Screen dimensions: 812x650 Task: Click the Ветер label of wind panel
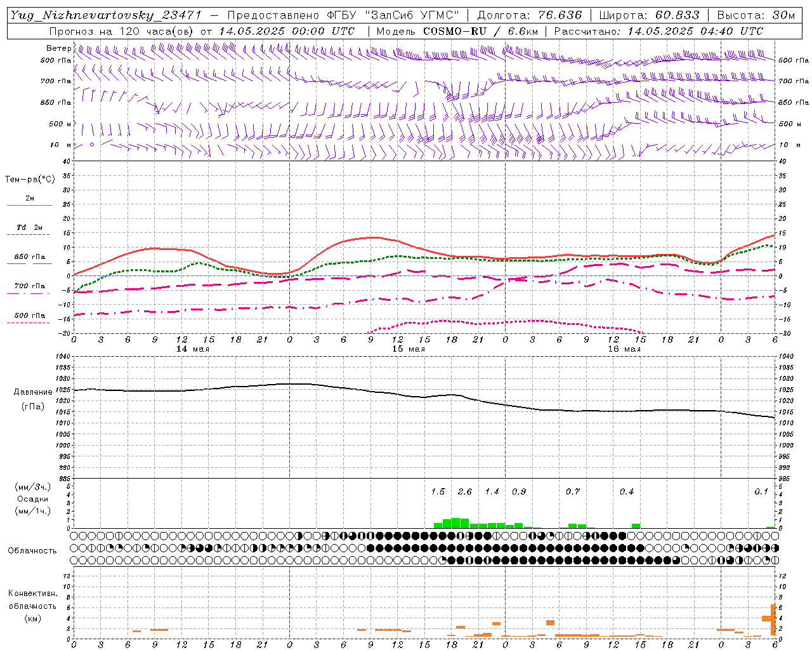coord(58,48)
